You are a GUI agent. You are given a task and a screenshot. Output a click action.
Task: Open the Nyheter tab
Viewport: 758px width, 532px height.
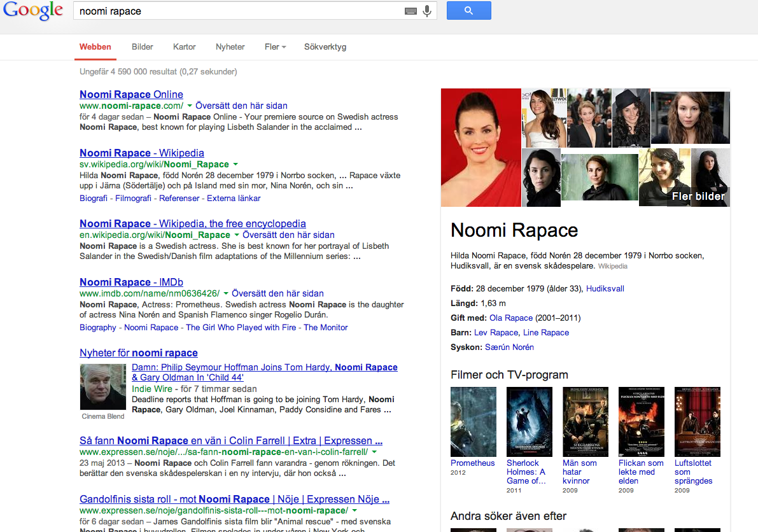tap(230, 47)
